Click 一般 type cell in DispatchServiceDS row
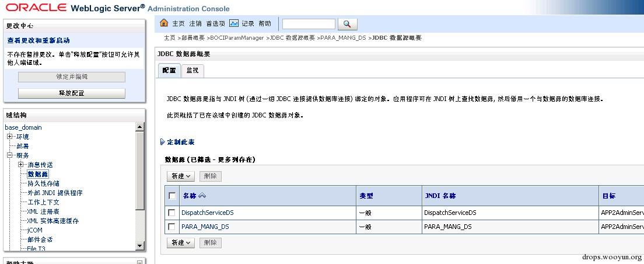644x264 pixels. 365,213
